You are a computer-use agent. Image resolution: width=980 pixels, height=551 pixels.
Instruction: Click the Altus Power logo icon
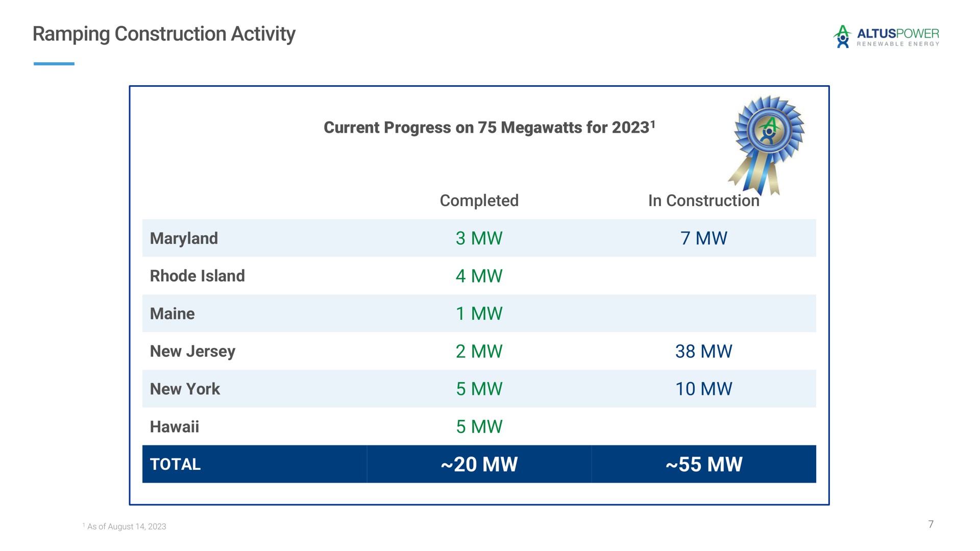pos(842,36)
